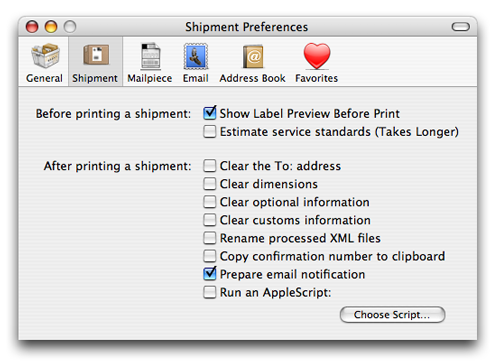Toggle toolbar with the pill button
Viewport: 500px width, 362px height.
point(461,27)
